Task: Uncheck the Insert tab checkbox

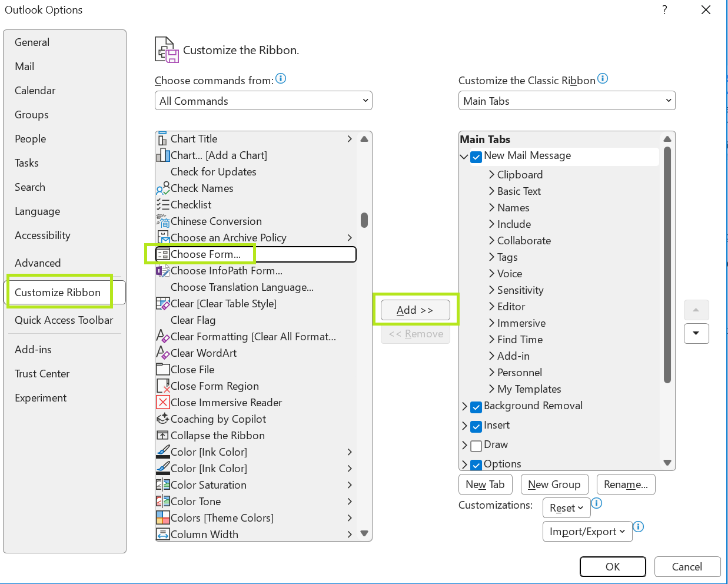Action: (x=476, y=426)
